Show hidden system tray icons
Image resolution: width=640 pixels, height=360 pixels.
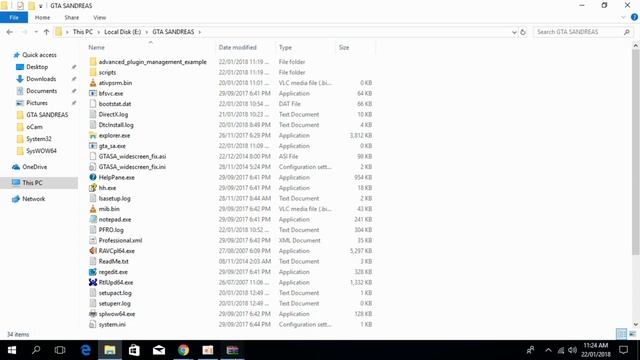pos(548,350)
